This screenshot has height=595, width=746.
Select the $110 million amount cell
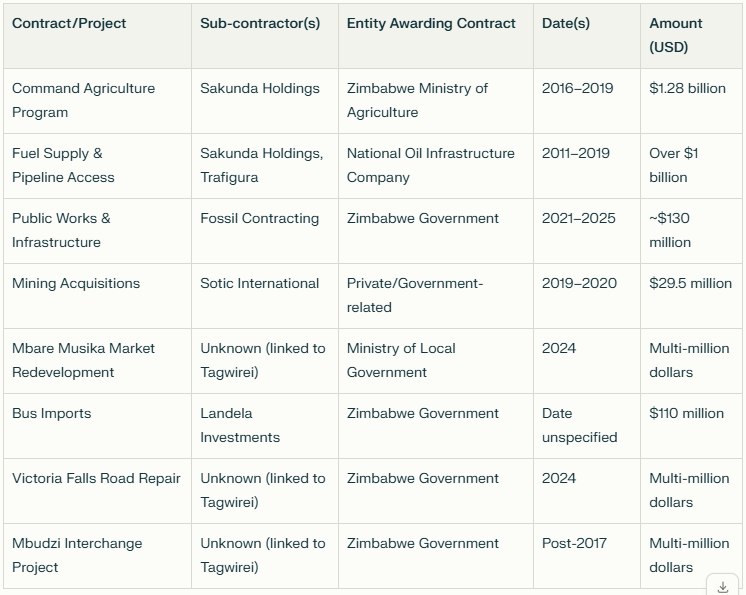tap(686, 413)
